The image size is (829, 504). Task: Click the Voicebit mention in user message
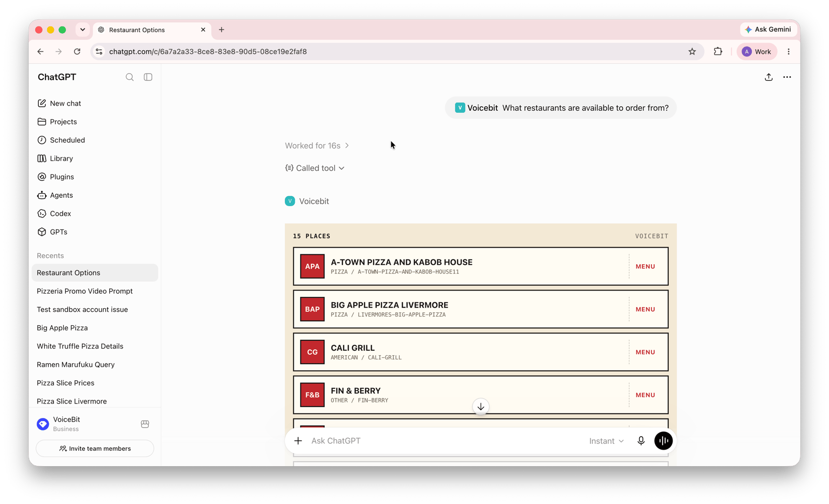point(477,108)
